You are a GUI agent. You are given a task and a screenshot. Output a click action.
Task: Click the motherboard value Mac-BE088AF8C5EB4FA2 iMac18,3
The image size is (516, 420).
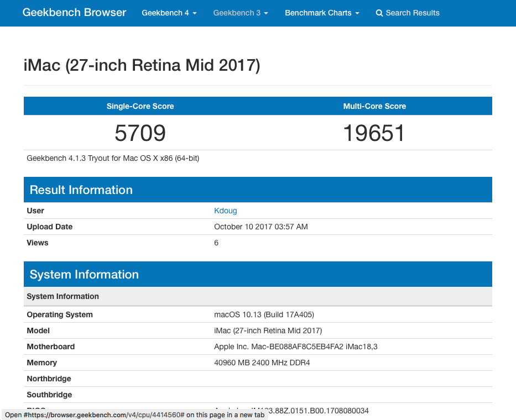click(x=295, y=347)
